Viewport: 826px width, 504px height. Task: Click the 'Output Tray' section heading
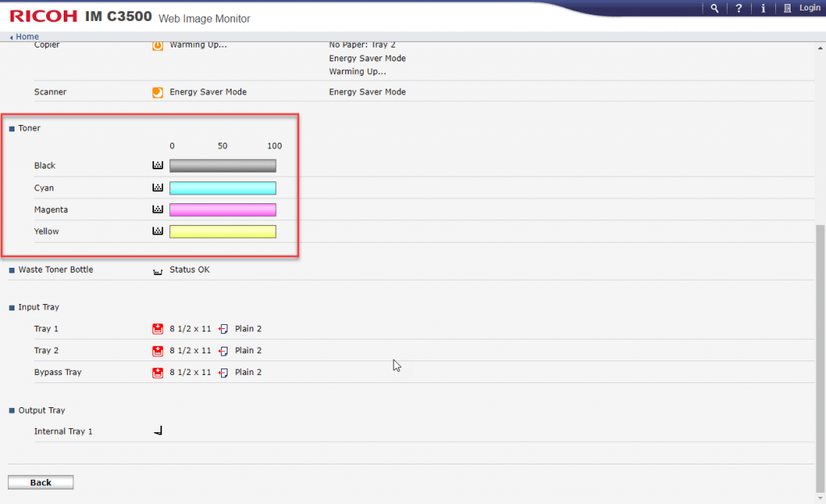click(42, 410)
